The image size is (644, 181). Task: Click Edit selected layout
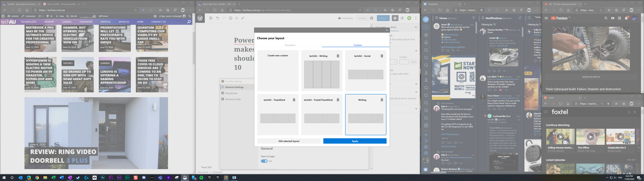(x=289, y=141)
